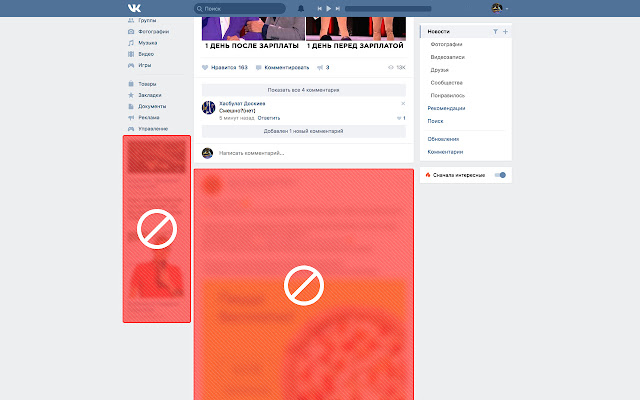Open Группы icon in the left sidebar
Screen dimensions: 640x400
pyautogui.click(x=131, y=20)
